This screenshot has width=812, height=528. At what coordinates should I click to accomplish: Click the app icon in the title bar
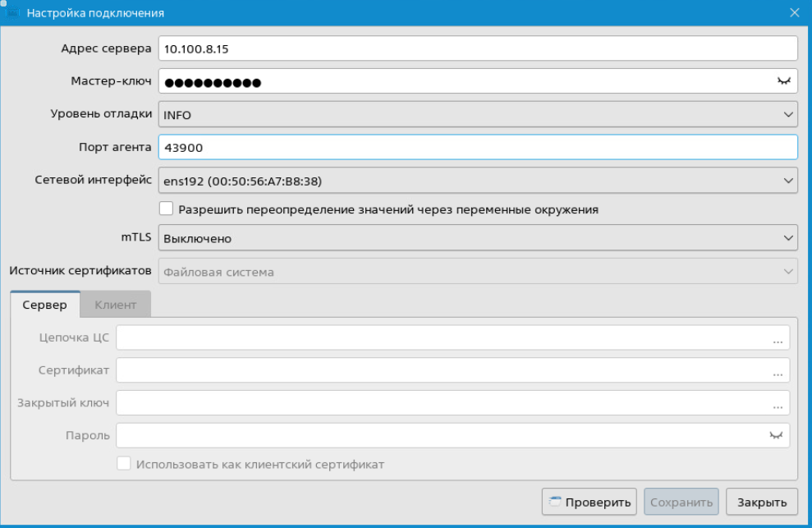click(x=12, y=12)
